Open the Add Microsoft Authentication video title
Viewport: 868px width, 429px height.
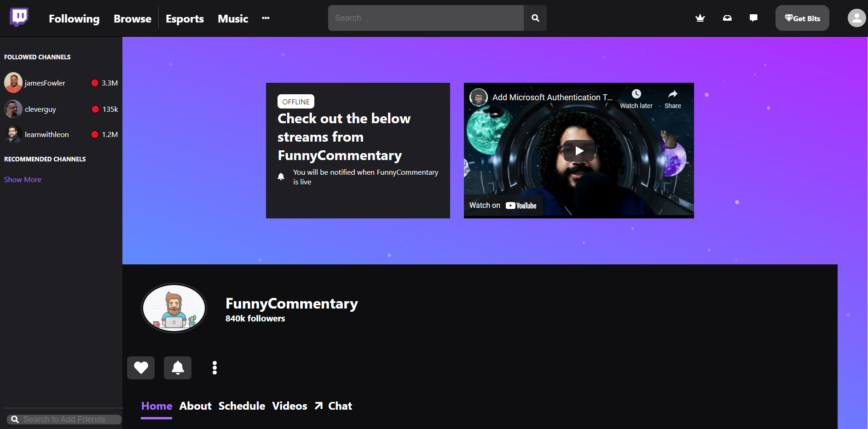[x=552, y=97]
